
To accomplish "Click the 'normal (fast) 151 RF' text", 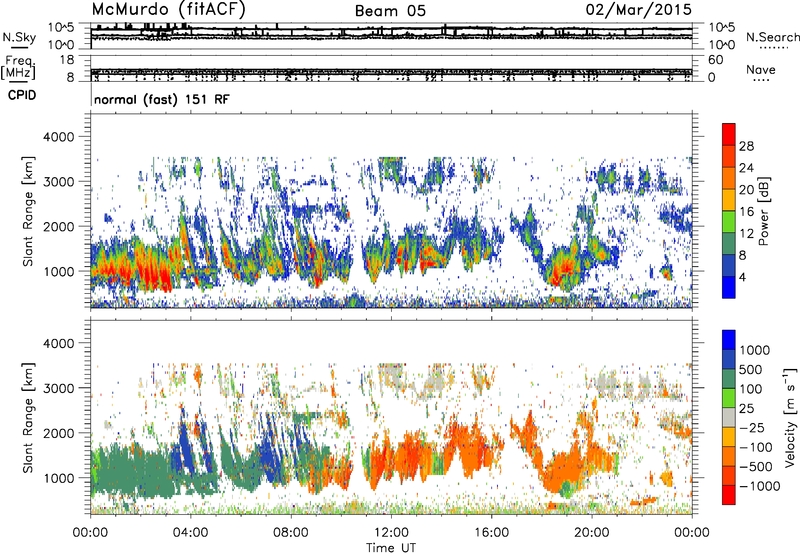I will click(x=162, y=99).
